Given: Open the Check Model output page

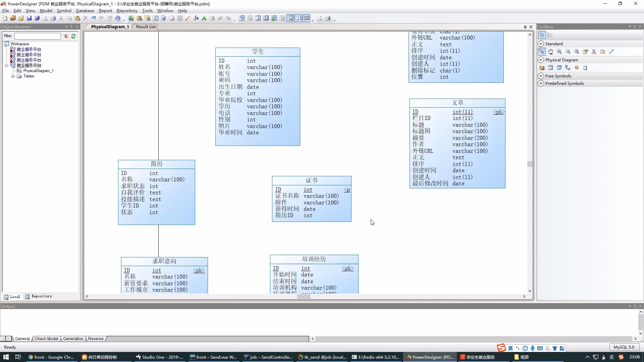Looking at the screenshot, I should 46,339.
